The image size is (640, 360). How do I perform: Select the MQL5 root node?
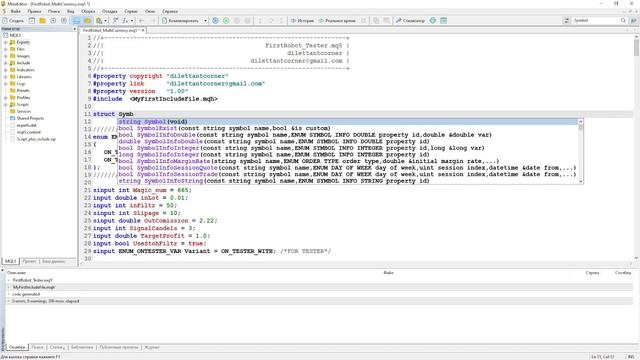click(x=12, y=35)
